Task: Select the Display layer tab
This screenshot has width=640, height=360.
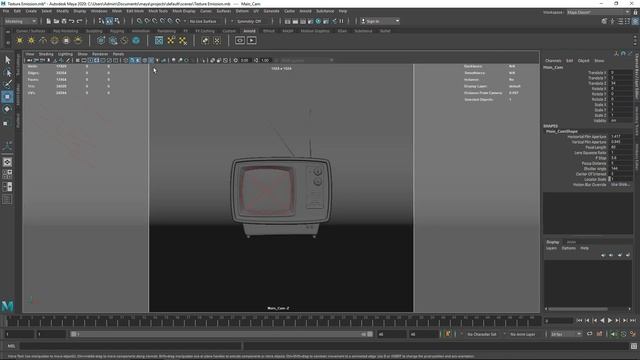Action: click(553, 242)
